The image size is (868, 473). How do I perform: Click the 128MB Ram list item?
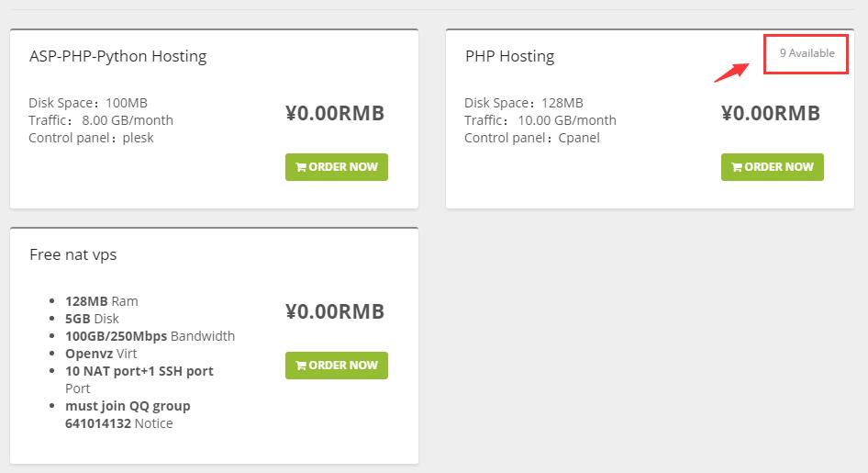(102, 301)
